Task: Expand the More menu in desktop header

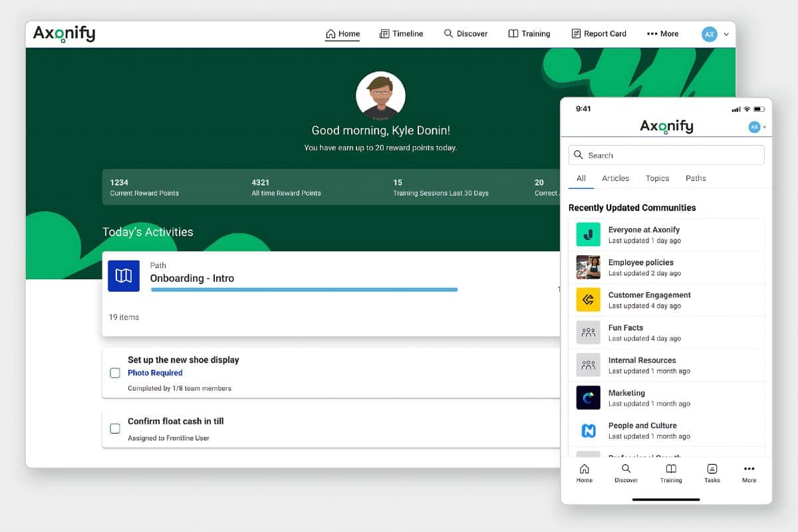Action: (662, 34)
